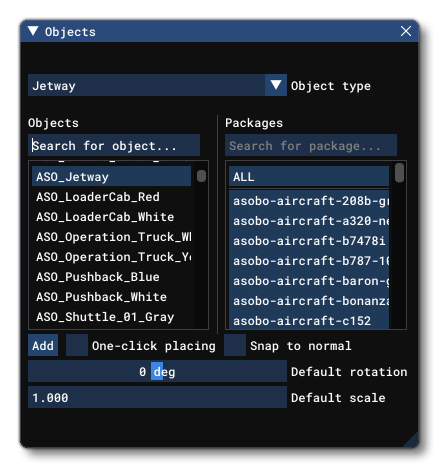Select ASO_Pushback_White object
This screenshot has height=468, width=439.
(111, 297)
